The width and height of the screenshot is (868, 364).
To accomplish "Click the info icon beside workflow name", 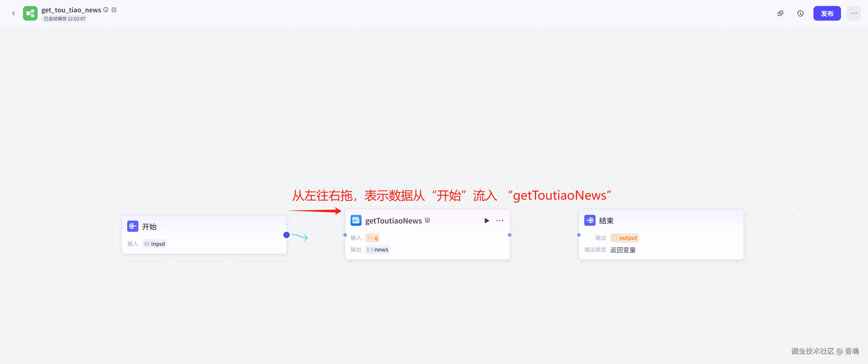I will click(x=106, y=10).
